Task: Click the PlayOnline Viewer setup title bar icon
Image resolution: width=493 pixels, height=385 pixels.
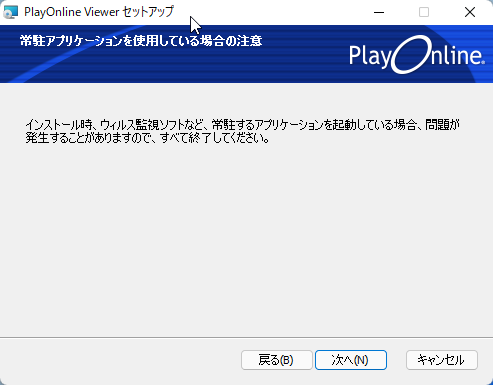Action: coord(10,12)
